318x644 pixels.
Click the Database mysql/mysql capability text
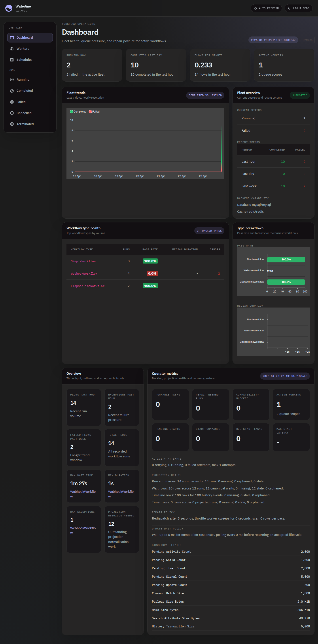tap(254, 205)
